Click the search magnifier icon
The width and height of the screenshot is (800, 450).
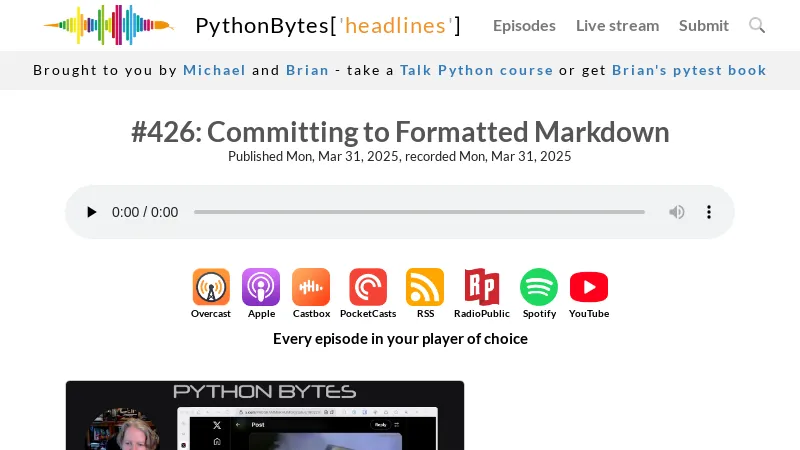pyautogui.click(x=757, y=25)
